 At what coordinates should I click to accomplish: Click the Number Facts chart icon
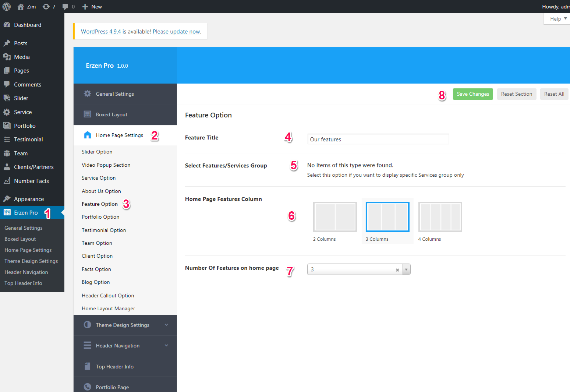coord(7,181)
